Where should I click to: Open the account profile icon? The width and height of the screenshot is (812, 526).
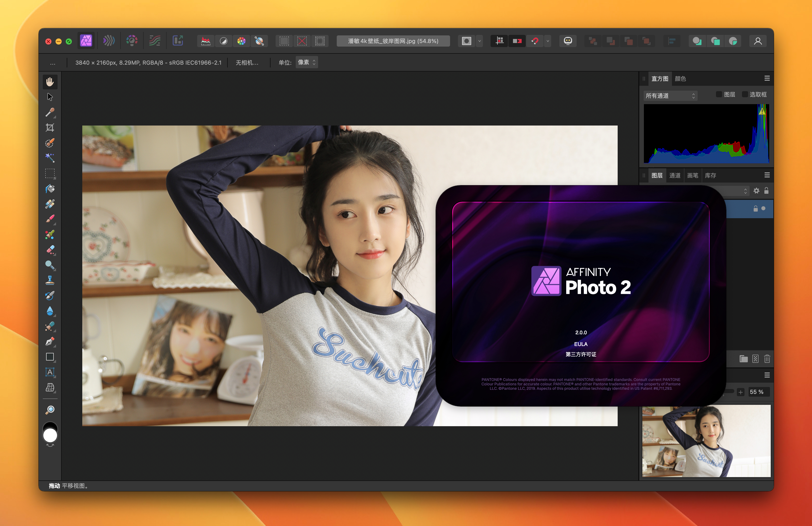coord(758,41)
